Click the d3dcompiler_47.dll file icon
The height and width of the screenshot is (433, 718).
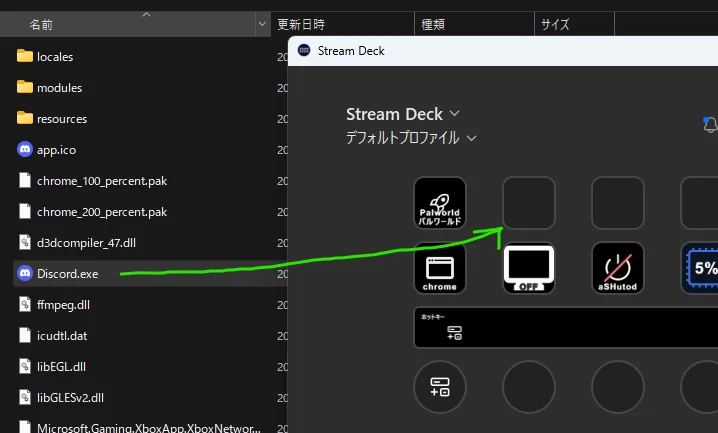(x=25, y=242)
